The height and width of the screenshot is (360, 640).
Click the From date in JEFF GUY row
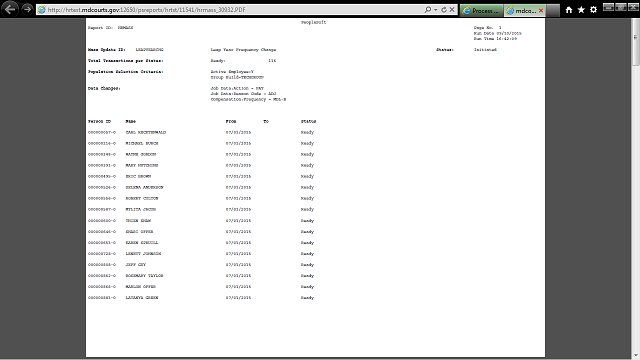[x=238, y=265]
